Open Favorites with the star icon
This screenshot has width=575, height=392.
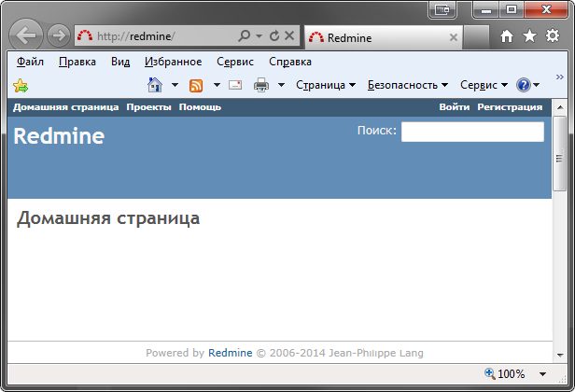click(529, 36)
